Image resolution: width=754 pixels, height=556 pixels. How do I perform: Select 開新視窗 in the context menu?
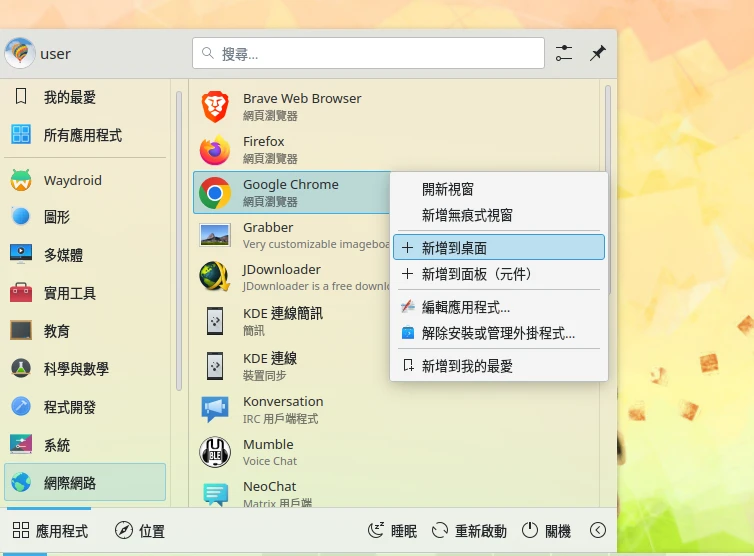[x=499, y=189]
